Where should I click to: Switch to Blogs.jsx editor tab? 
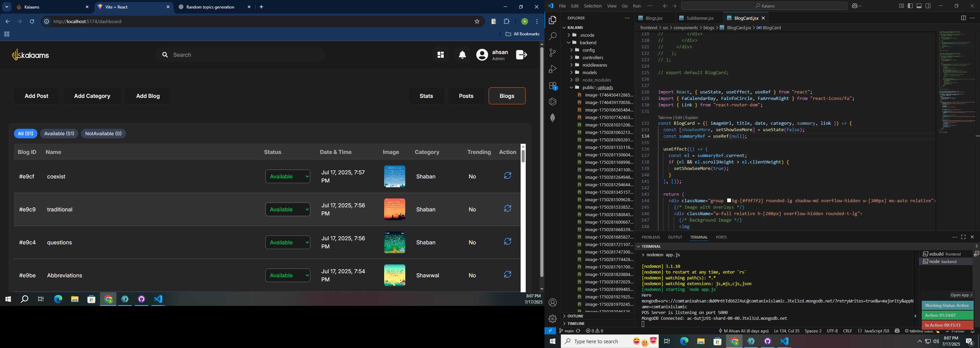click(654, 18)
